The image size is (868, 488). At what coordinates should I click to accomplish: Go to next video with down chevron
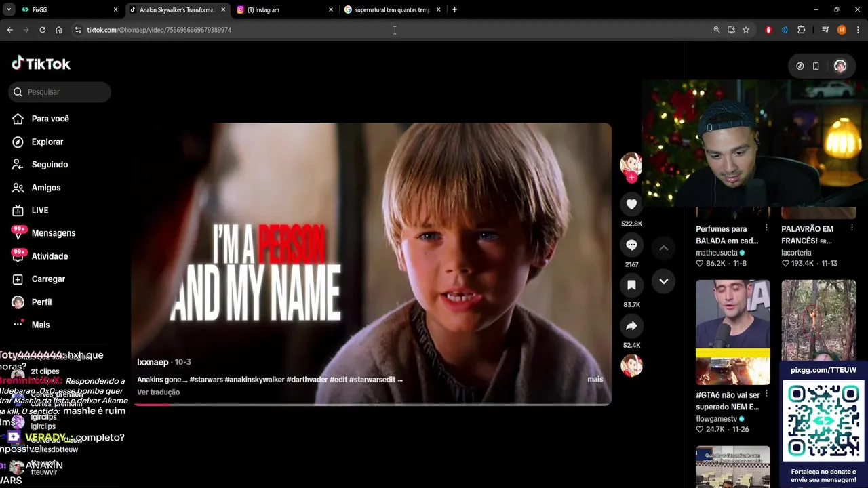(664, 281)
